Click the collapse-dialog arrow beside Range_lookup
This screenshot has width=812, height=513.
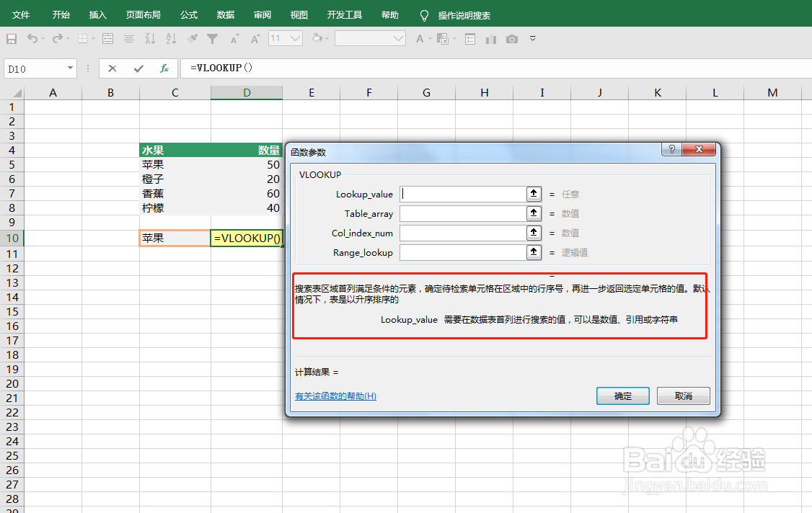(534, 252)
